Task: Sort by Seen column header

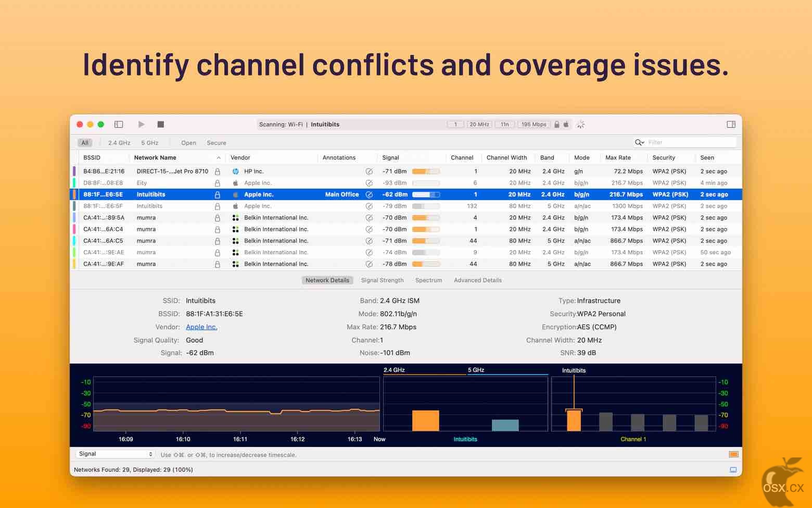Action: (707, 158)
